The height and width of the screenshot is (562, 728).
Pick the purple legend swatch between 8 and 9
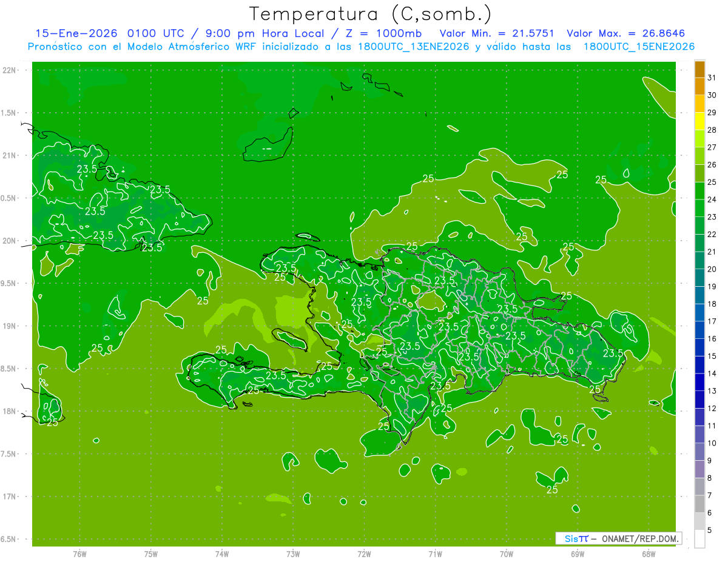[x=699, y=469]
